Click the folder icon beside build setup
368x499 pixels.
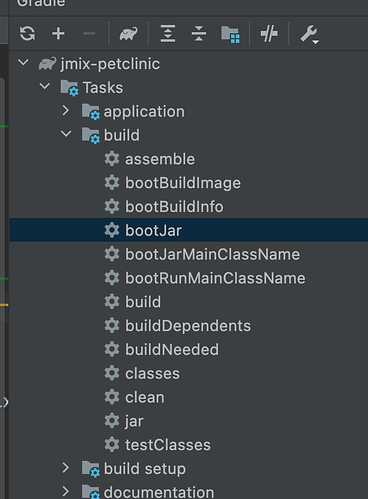[x=91, y=469]
